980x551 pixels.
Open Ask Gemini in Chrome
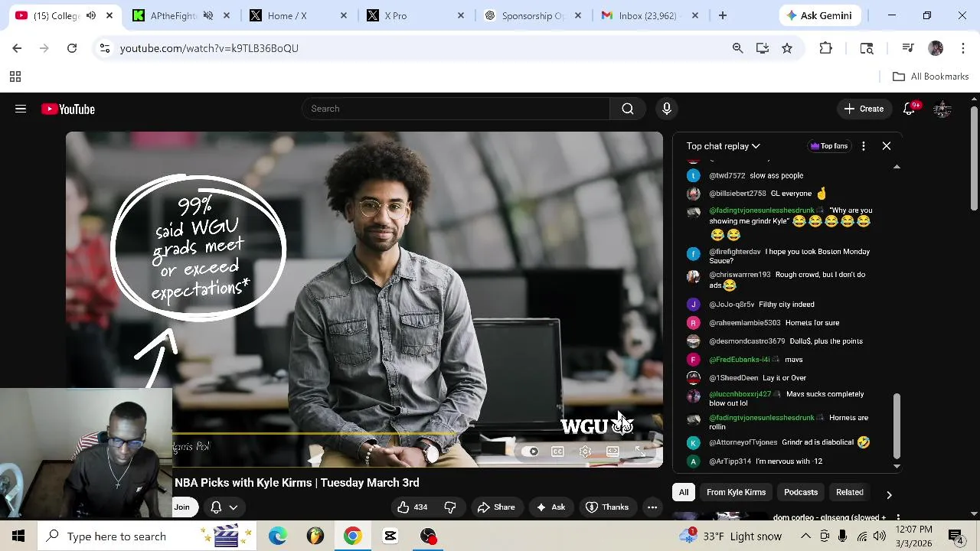click(x=818, y=15)
